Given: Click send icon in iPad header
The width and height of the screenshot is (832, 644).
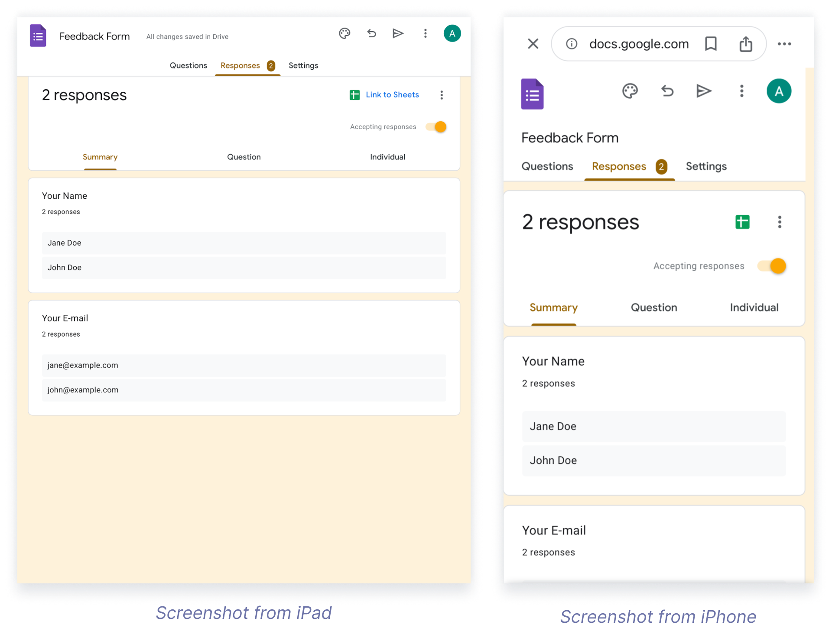Looking at the screenshot, I should [x=398, y=33].
